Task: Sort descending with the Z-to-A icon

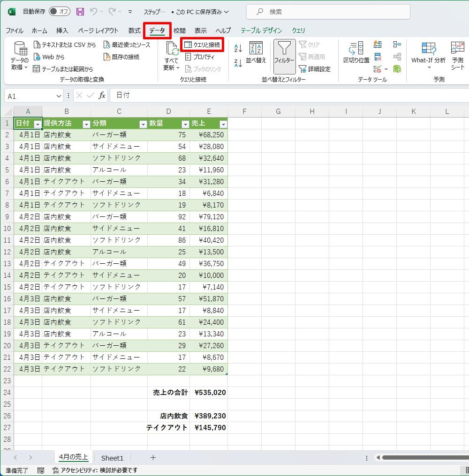Action: pos(238,63)
